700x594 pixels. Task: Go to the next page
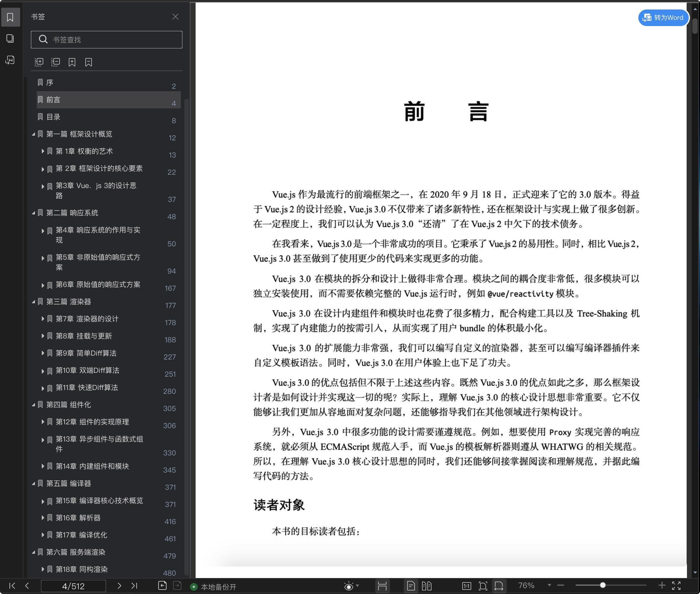click(x=119, y=586)
